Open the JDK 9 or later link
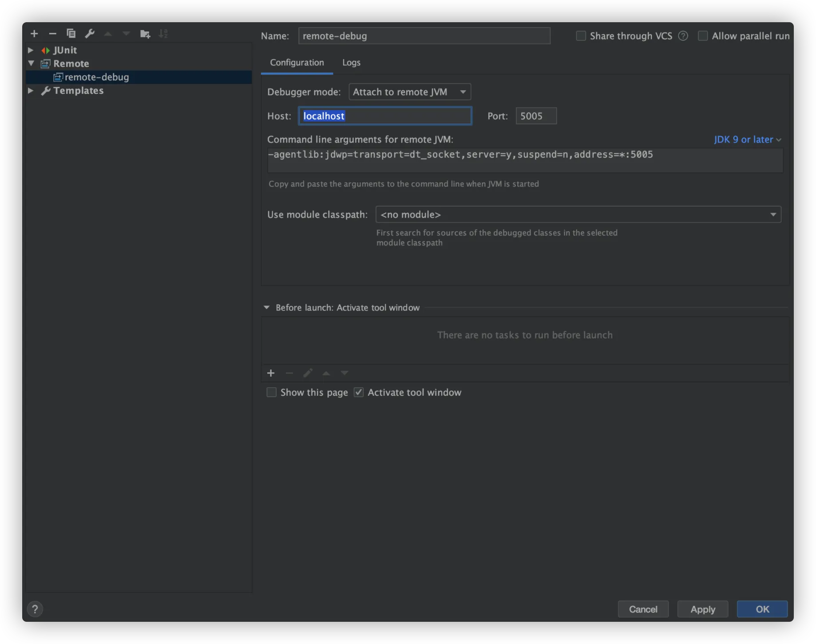Image resolution: width=816 pixels, height=644 pixels. tap(747, 139)
